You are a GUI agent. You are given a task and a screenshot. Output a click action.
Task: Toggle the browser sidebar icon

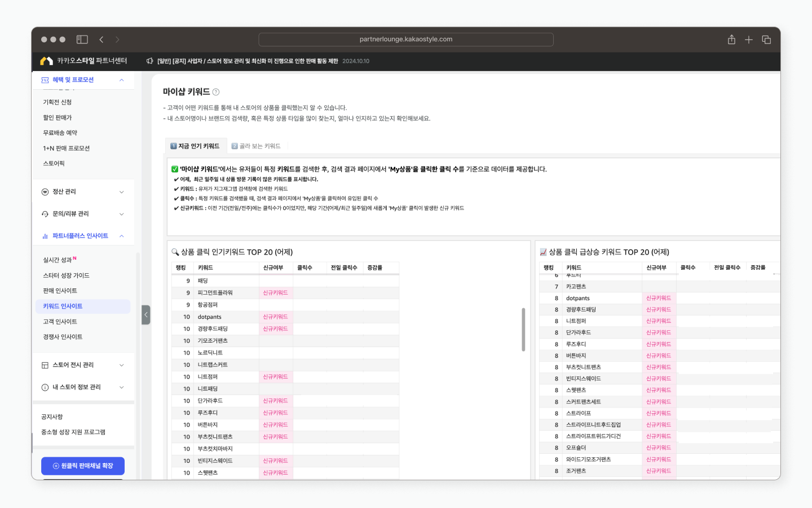coord(82,40)
